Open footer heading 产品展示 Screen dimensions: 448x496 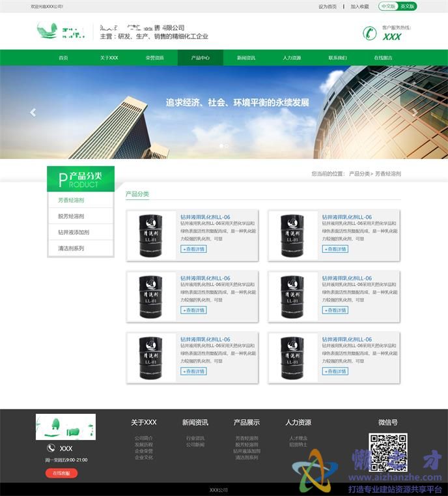tap(246, 422)
